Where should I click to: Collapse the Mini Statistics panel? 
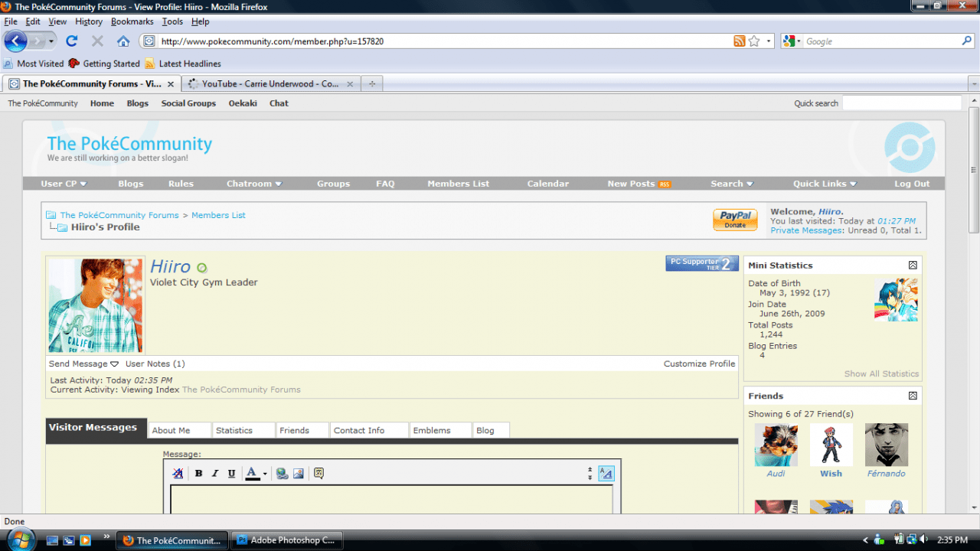pyautogui.click(x=913, y=266)
